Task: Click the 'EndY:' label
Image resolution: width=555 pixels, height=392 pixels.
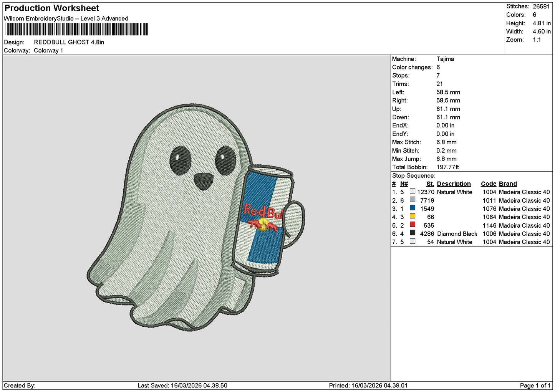Action: 400,134
